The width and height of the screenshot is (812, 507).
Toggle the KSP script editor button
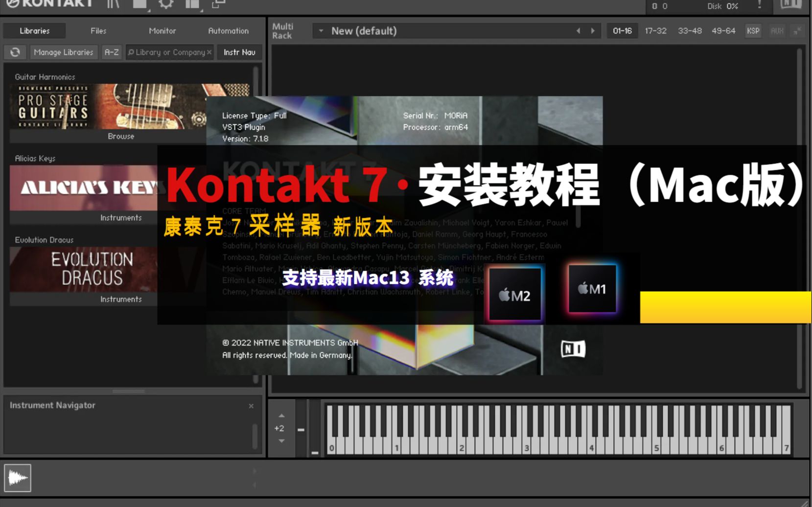click(x=753, y=31)
